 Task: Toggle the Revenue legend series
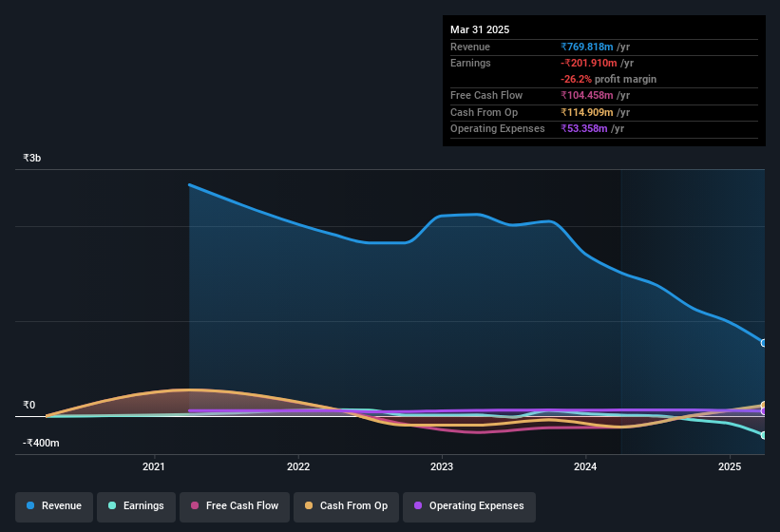coord(54,506)
